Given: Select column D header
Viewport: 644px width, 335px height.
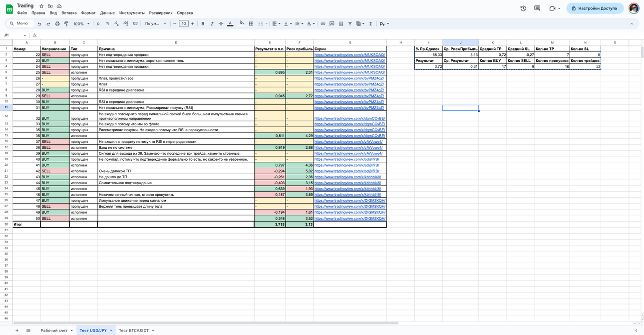Looking at the screenshot, I should tap(176, 42).
